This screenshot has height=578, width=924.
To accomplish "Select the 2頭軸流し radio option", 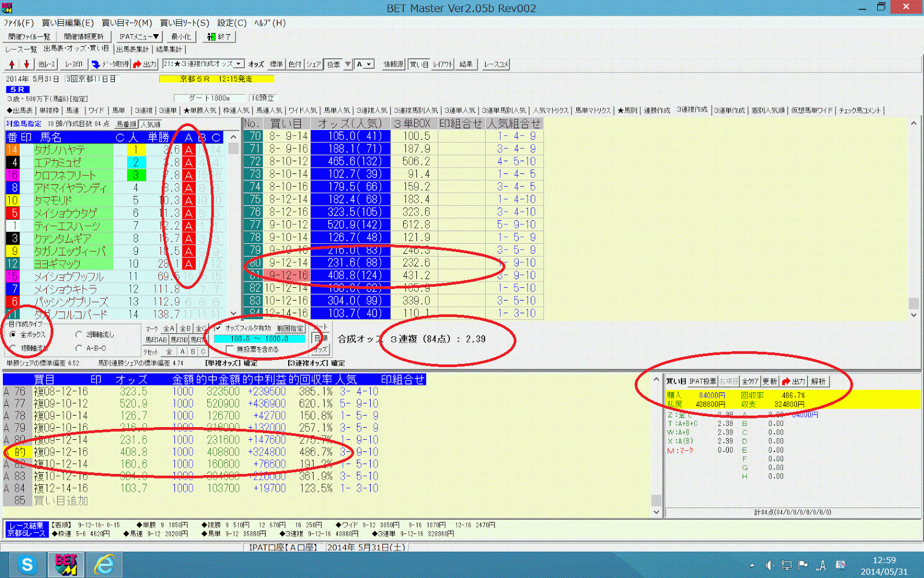I will click(x=95, y=335).
